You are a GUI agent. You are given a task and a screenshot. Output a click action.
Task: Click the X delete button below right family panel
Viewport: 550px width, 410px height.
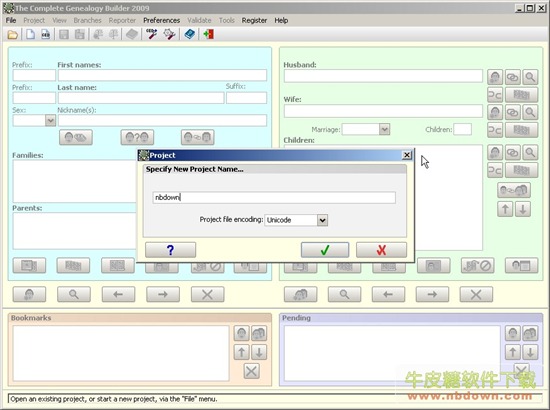476,294
